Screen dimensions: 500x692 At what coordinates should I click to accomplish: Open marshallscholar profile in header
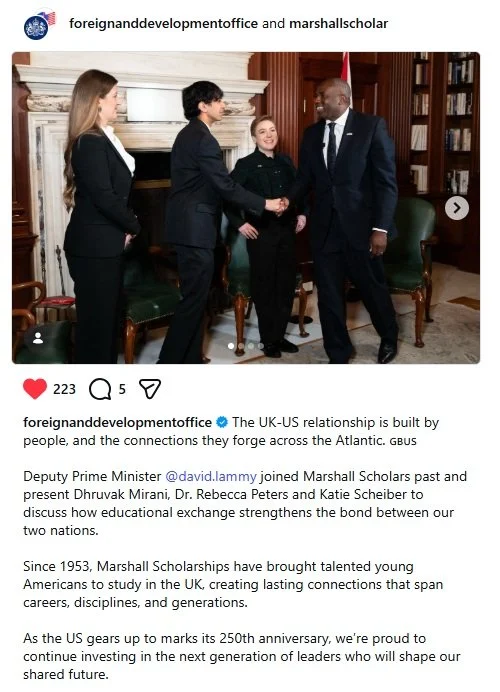338,23
